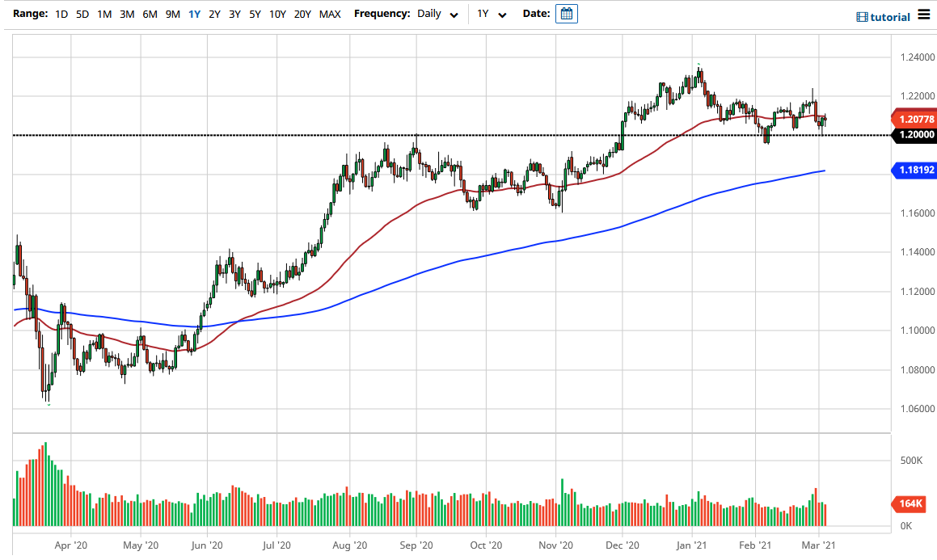Viewport: 937px width, 560px height.
Task: Open the Date picker calendar icon
Action: tap(566, 13)
